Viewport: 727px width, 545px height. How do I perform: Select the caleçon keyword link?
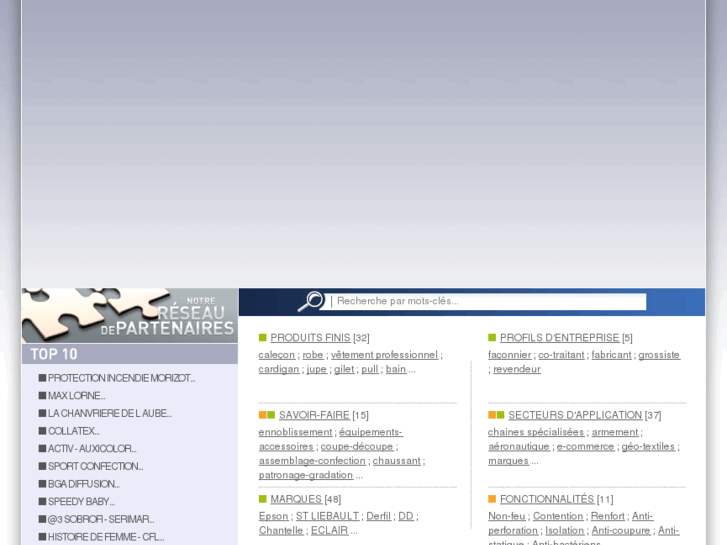click(277, 355)
